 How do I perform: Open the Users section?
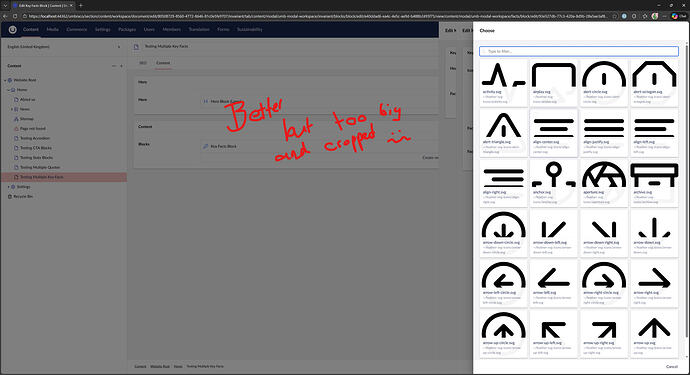coord(149,29)
